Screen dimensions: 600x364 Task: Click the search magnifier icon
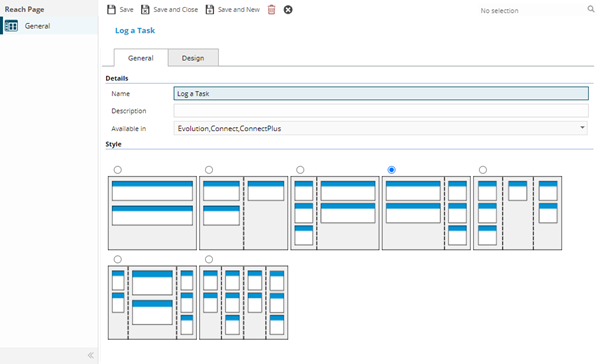[591, 9]
